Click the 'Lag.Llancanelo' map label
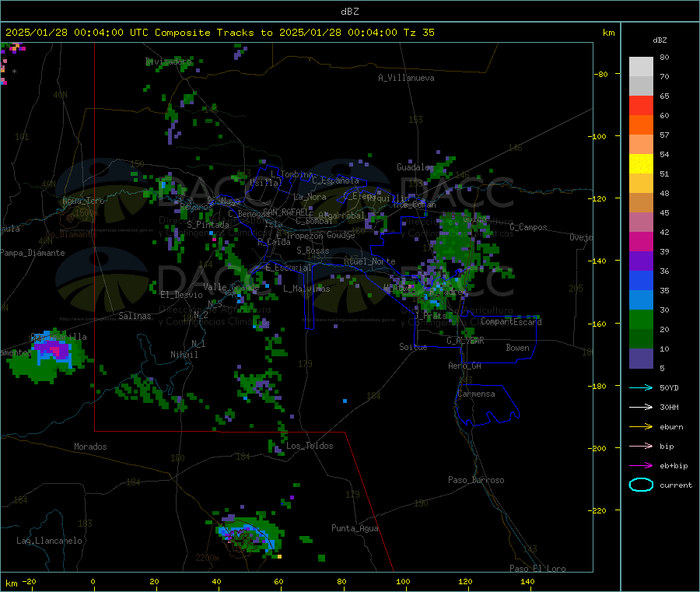Viewport: 700px width, 592px height. pos(49,541)
